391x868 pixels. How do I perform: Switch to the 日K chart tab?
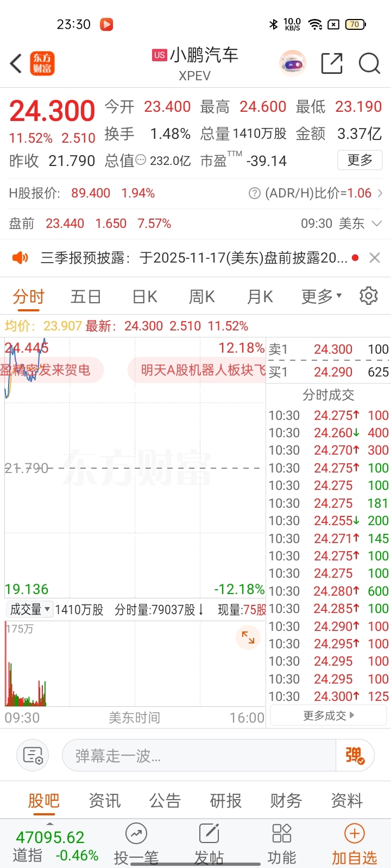point(145,297)
